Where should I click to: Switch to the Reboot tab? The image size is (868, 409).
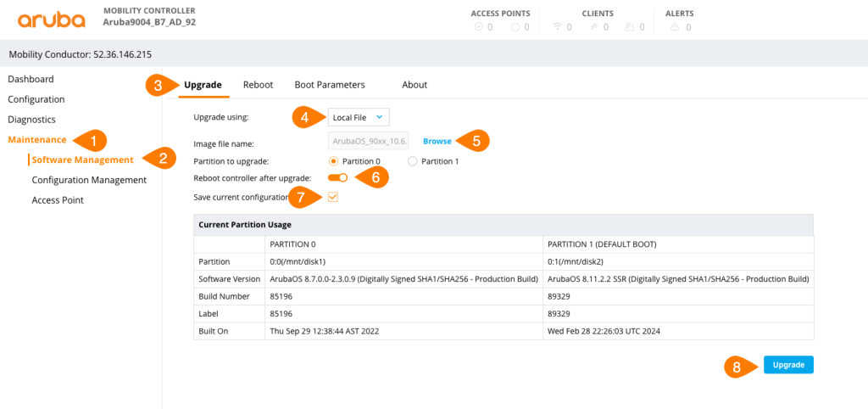tap(258, 85)
